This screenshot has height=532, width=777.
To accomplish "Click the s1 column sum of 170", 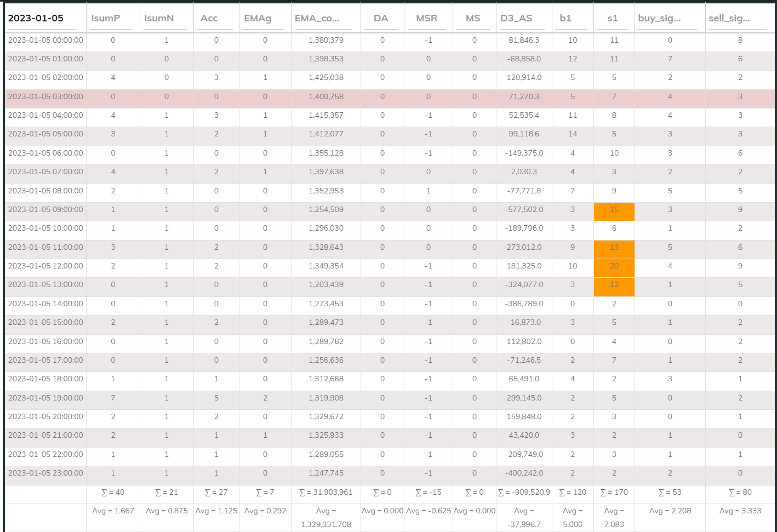I will tap(614, 492).
